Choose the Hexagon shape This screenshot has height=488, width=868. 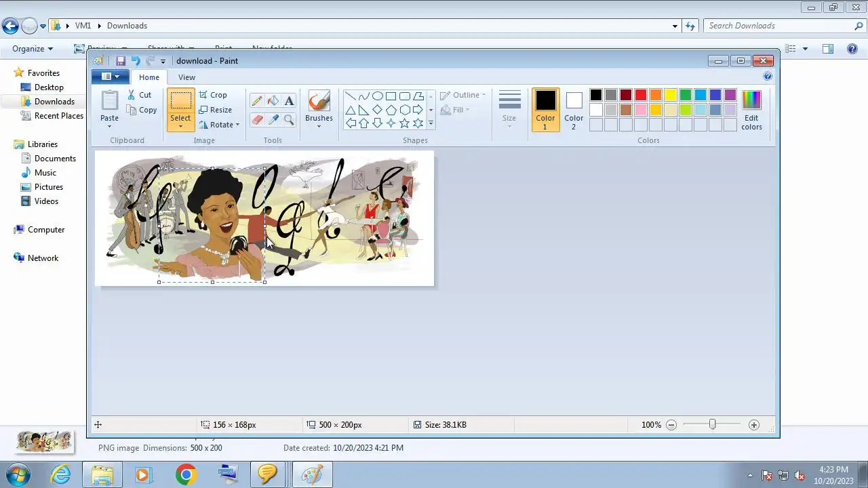click(405, 110)
